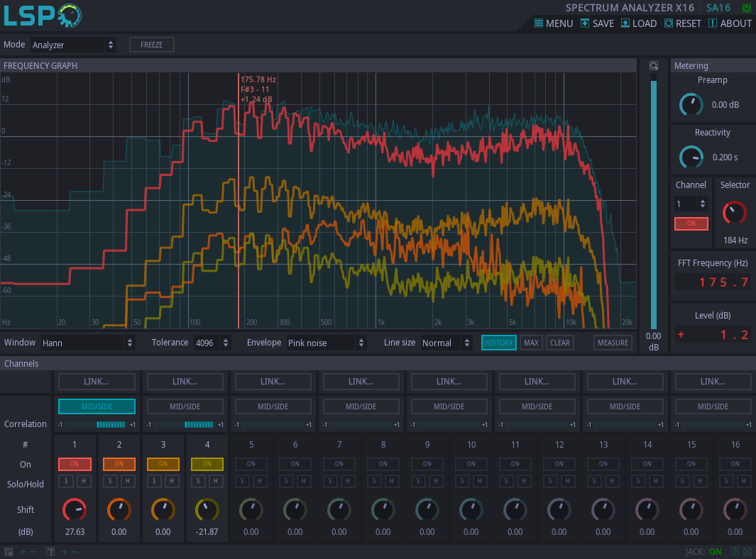Click the magnifier zoom icon above the graph fader
The width and height of the screenshot is (756, 559).
[654, 65]
